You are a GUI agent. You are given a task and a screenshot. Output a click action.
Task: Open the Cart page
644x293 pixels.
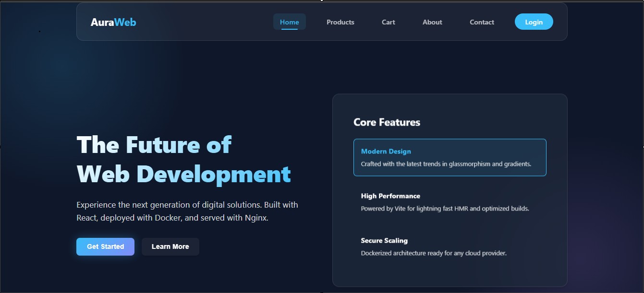click(x=388, y=22)
